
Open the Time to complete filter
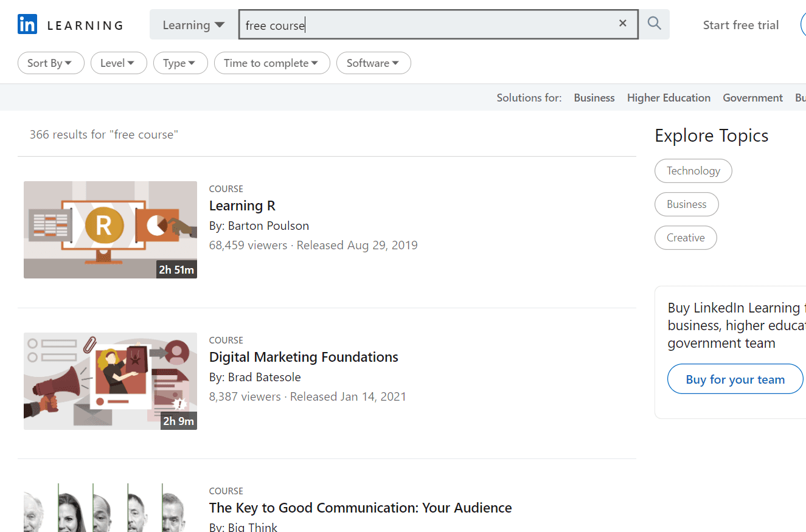click(272, 63)
